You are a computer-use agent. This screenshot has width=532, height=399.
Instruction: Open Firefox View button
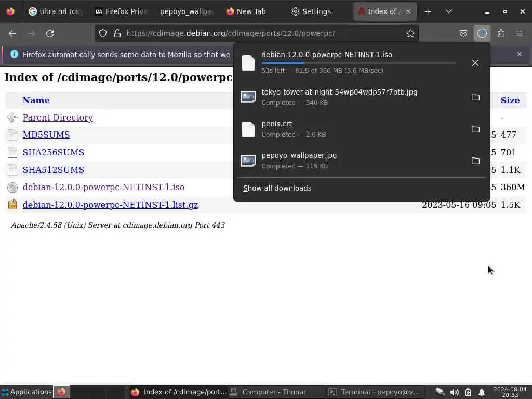click(10, 11)
